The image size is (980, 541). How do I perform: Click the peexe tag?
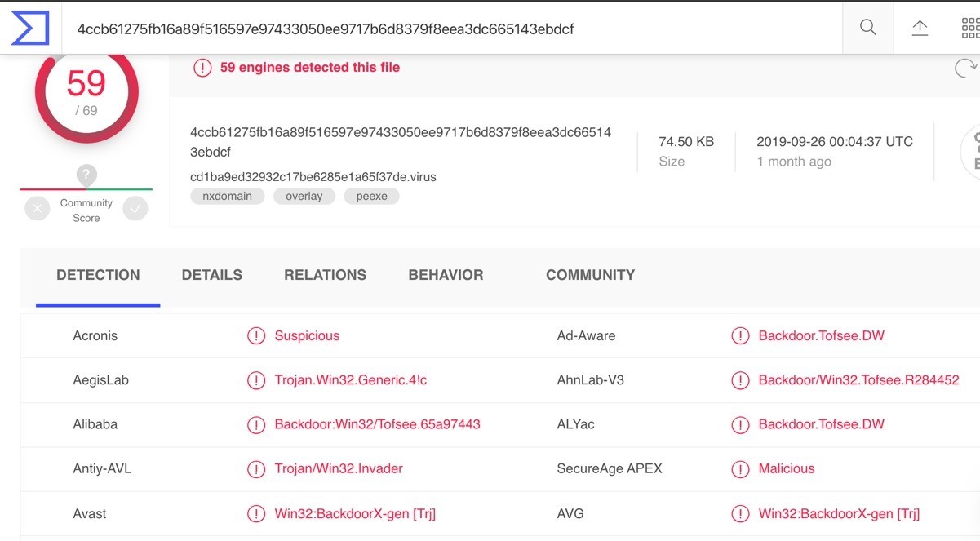point(372,196)
